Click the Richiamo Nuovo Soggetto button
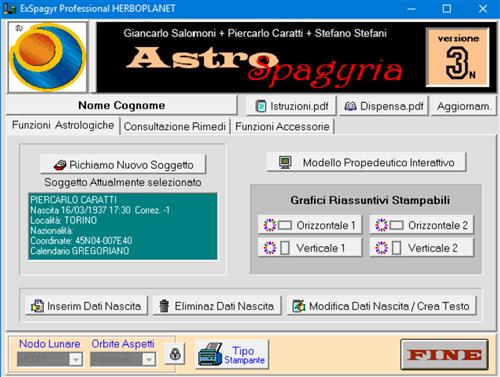The image size is (500, 377). (x=123, y=164)
